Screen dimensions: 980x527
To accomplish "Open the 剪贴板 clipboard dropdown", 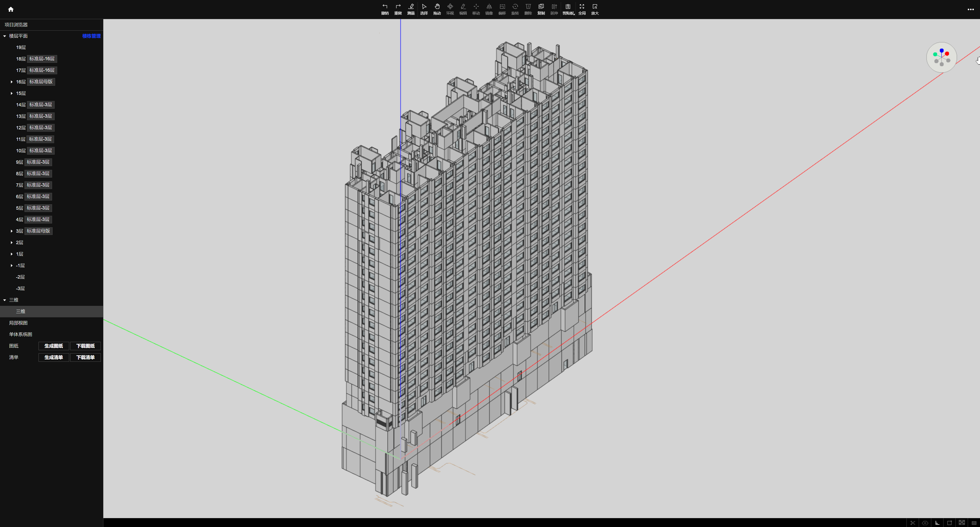I will pyautogui.click(x=568, y=9).
